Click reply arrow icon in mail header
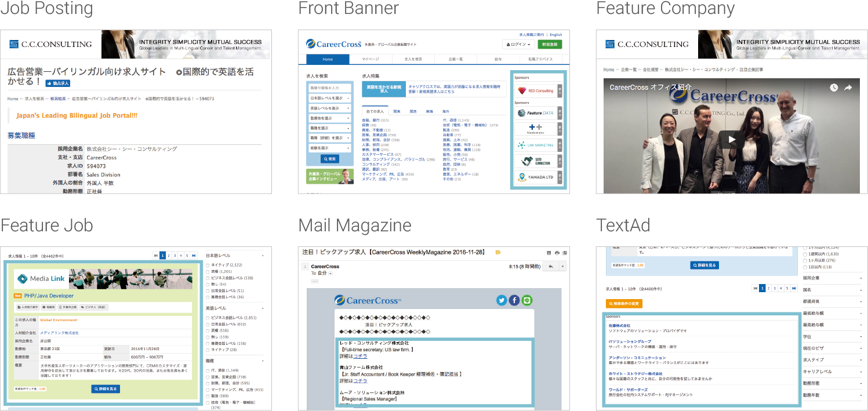Viewport: 868px width, 411px height. 550,266
